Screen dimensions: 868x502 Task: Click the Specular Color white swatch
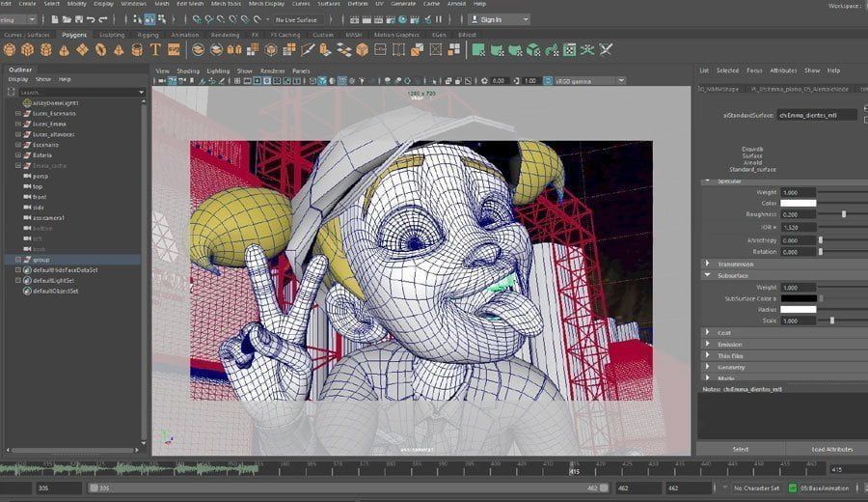(799, 204)
